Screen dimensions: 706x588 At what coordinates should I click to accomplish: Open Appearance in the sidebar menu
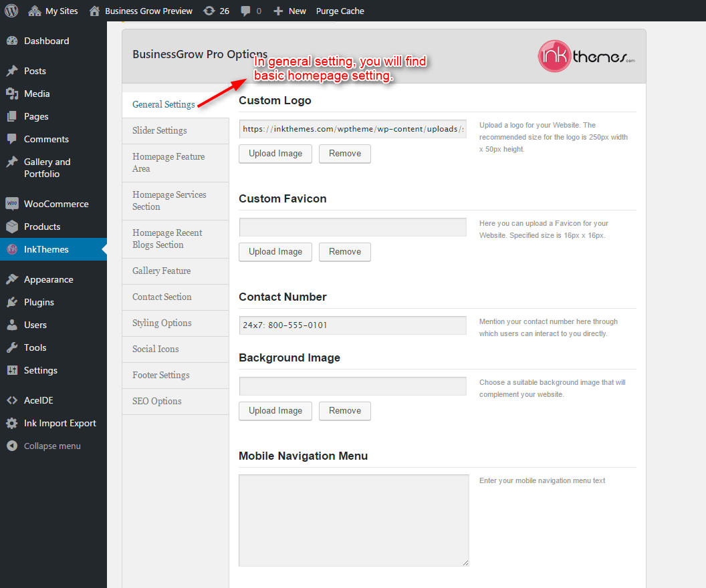click(x=48, y=279)
